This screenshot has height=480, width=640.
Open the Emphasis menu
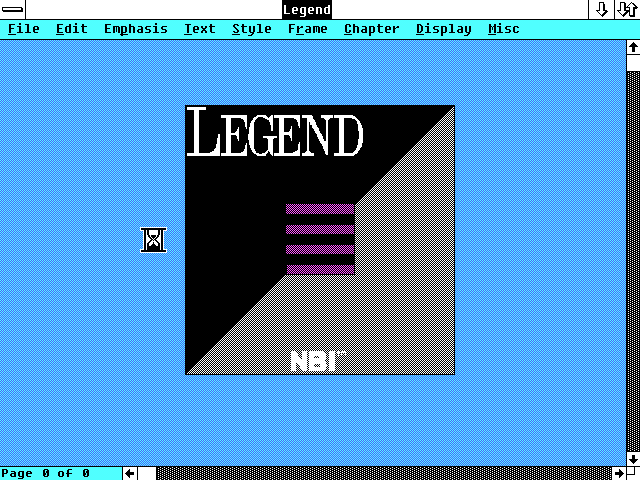(136, 29)
